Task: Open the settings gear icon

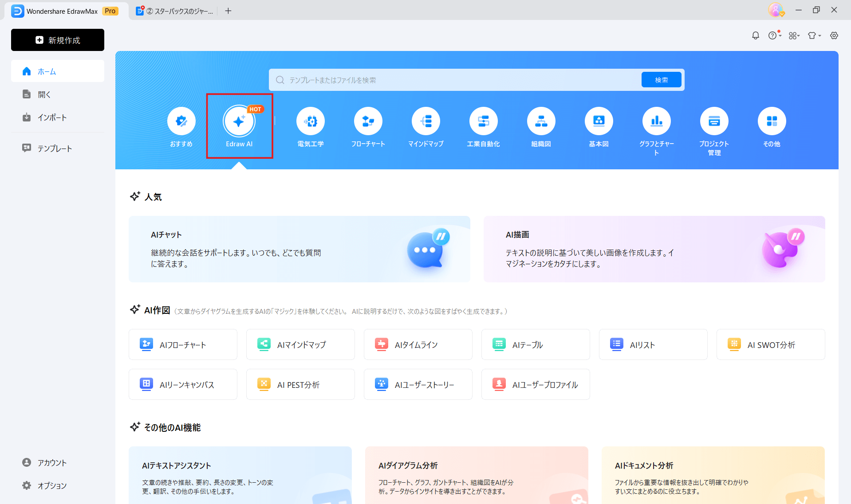Action: (x=834, y=35)
